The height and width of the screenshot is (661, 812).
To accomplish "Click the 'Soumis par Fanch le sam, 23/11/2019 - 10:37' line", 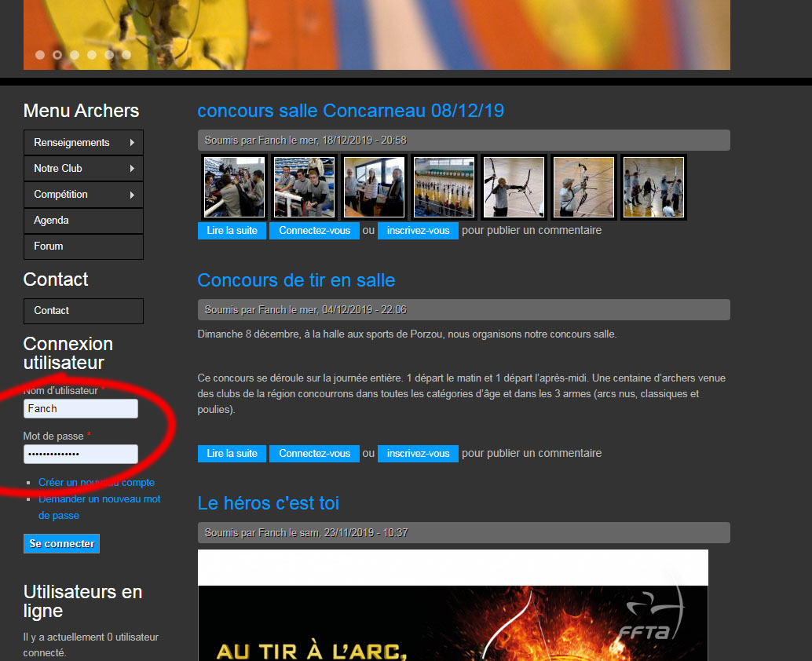I will (x=463, y=532).
